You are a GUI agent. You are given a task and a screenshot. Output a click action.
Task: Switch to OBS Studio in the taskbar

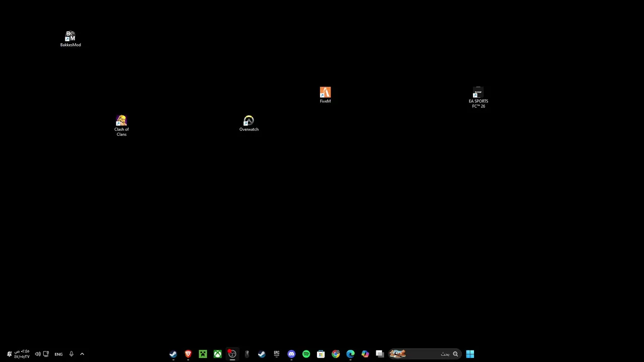[x=232, y=354]
